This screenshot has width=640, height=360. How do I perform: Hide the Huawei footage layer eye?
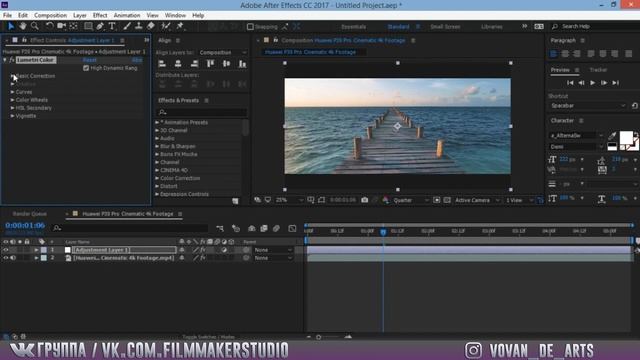(x=6, y=258)
